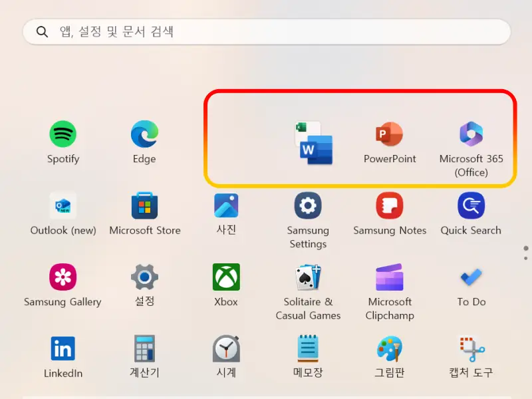Open the 사진 photos app
The width and height of the screenshot is (532, 399).
click(x=226, y=206)
